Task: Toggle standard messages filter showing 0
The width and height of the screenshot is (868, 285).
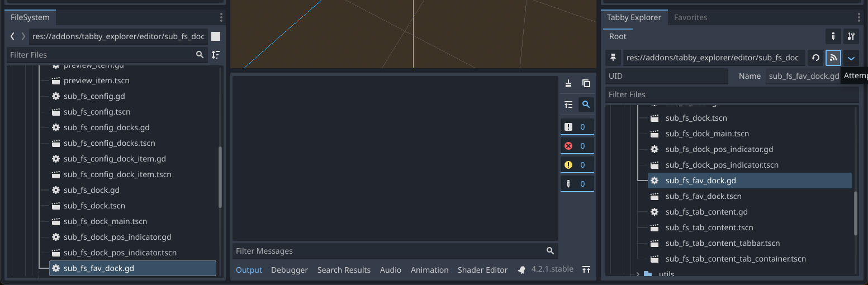Action: [577, 127]
